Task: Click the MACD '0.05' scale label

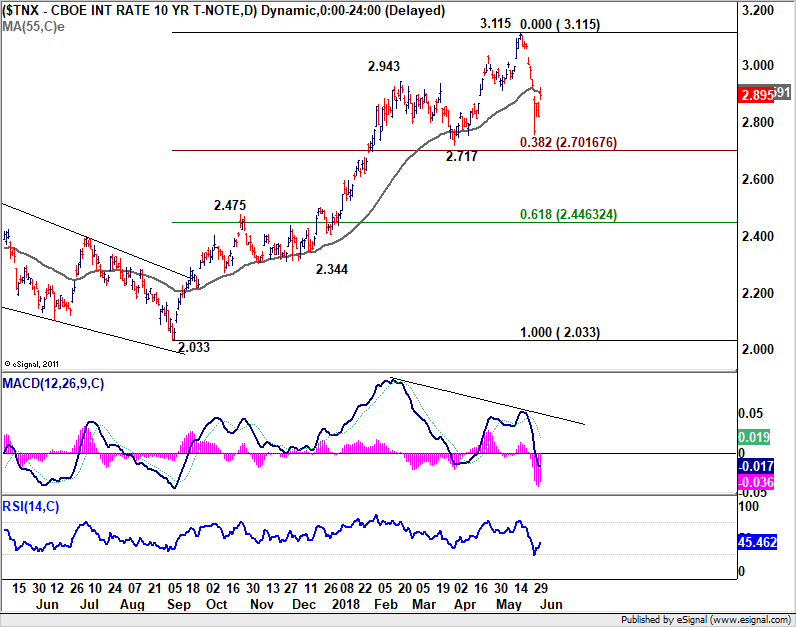Action: (x=750, y=414)
